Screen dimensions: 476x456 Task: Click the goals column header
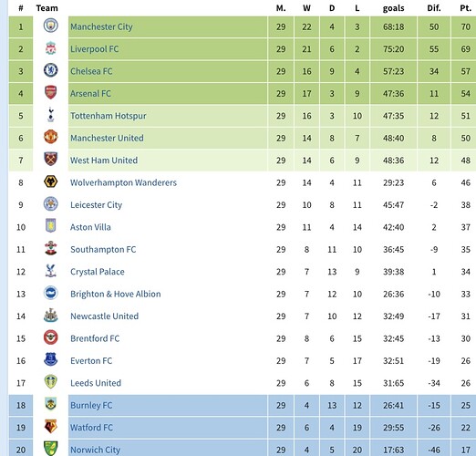tap(393, 8)
